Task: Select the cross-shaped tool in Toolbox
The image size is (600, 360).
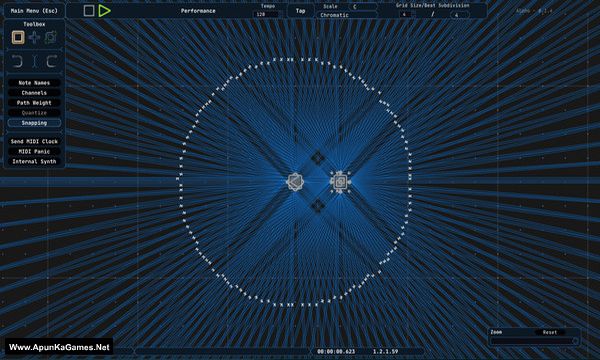Action: 34,37
